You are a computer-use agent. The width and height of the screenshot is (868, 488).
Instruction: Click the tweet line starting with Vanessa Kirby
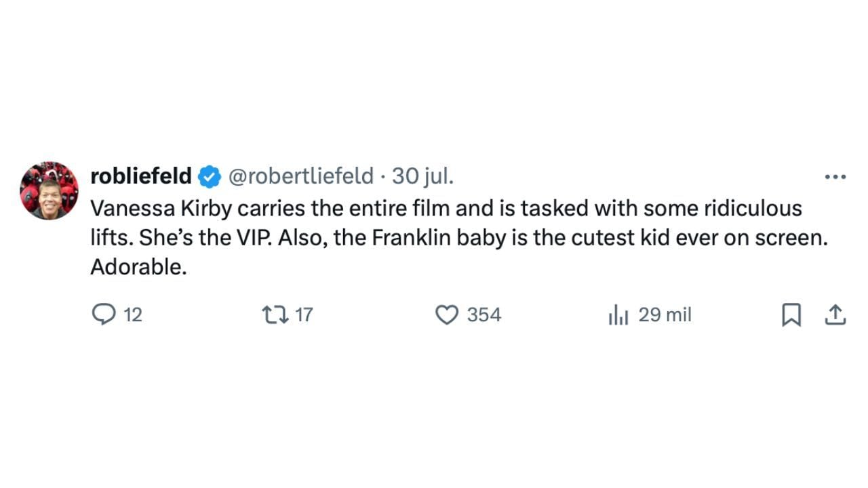pyautogui.click(x=446, y=208)
